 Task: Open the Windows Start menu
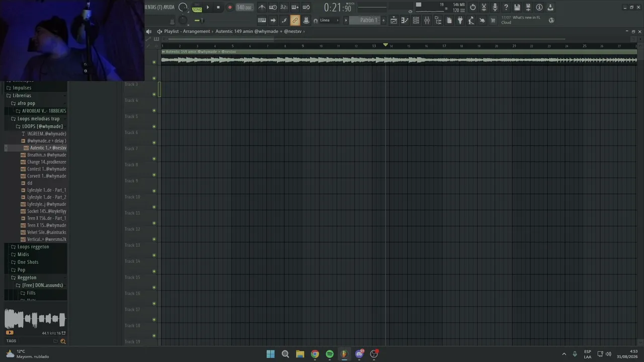(270, 354)
